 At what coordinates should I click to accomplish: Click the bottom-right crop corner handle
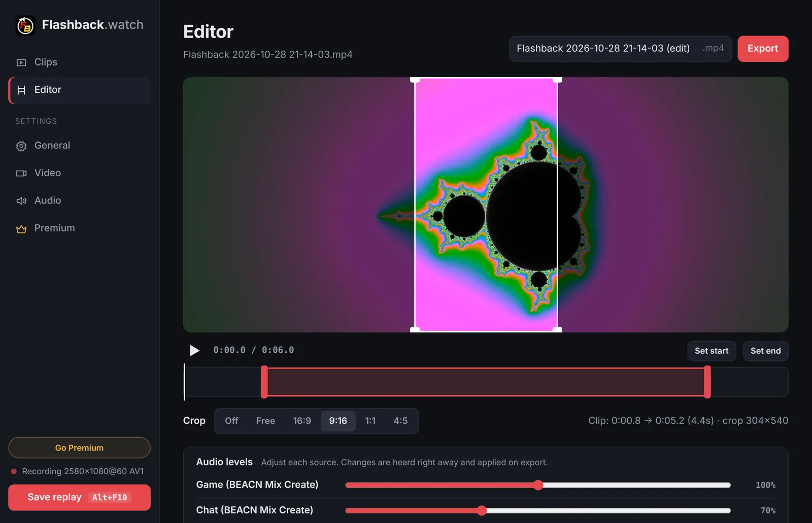557,330
